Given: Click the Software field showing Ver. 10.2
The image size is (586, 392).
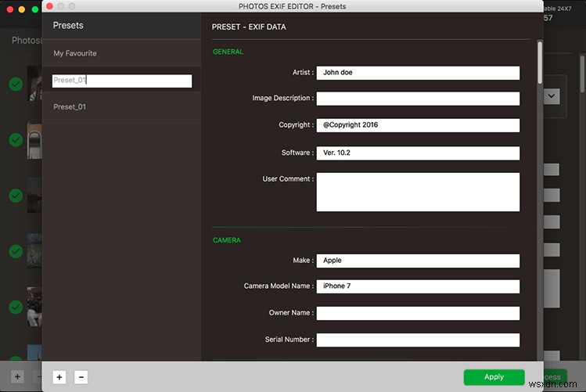Looking at the screenshot, I should [x=418, y=153].
